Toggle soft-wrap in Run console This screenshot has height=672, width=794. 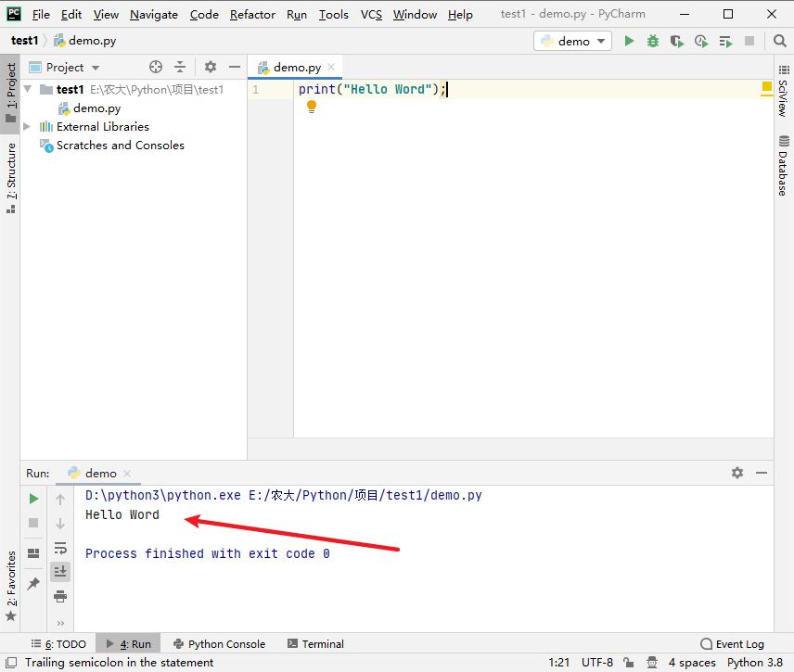coord(60,548)
